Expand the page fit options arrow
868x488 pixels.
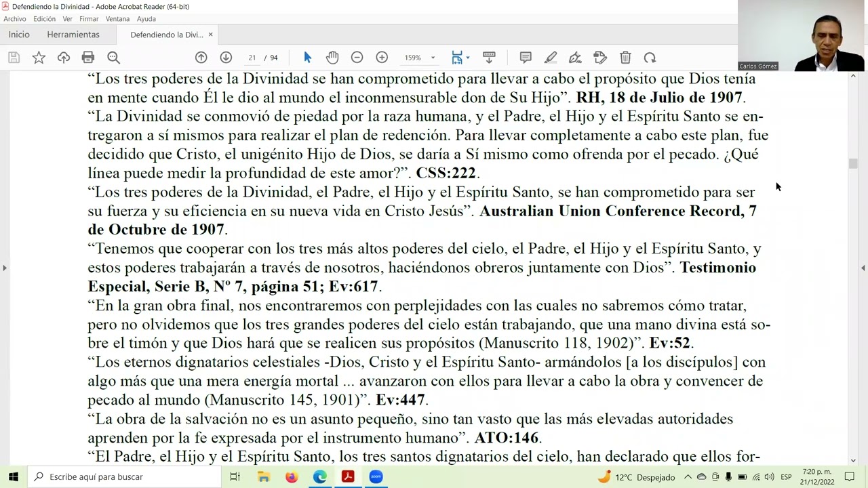(x=468, y=58)
